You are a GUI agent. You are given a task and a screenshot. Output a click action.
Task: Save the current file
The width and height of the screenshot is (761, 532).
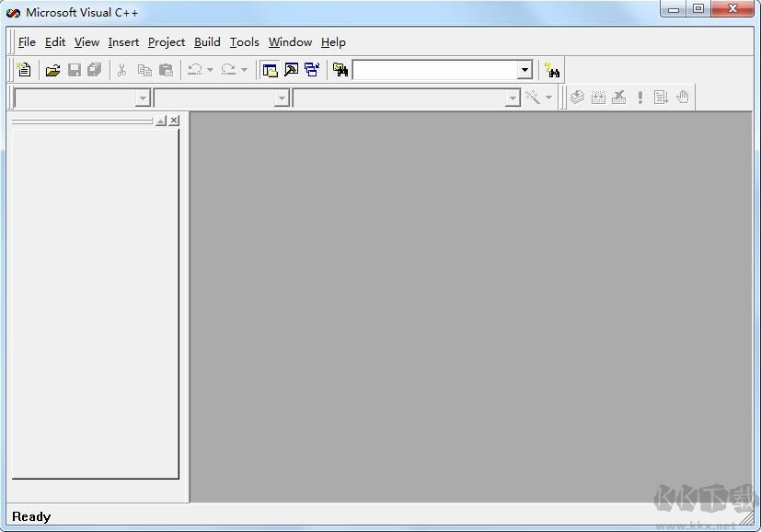pyautogui.click(x=75, y=69)
